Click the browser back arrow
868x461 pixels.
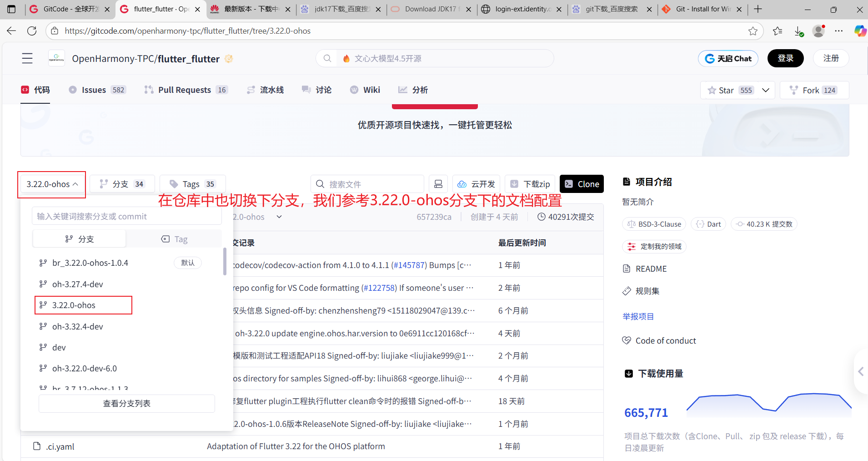pyautogui.click(x=11, y=30)
